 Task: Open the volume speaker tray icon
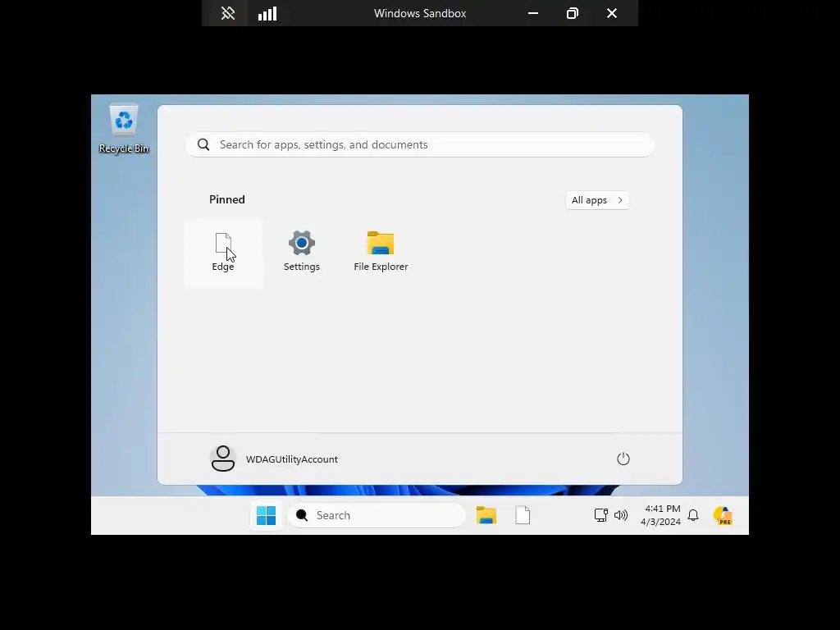point(621,515)
